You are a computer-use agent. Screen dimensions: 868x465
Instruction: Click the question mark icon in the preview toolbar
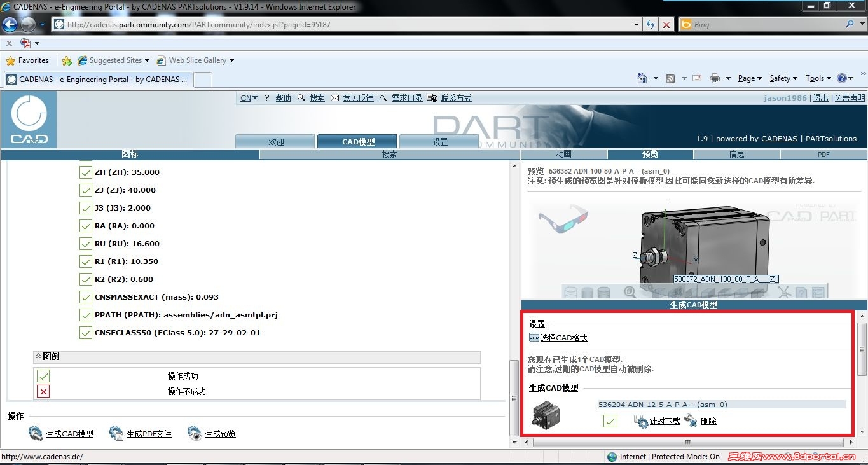coord(801,292)
